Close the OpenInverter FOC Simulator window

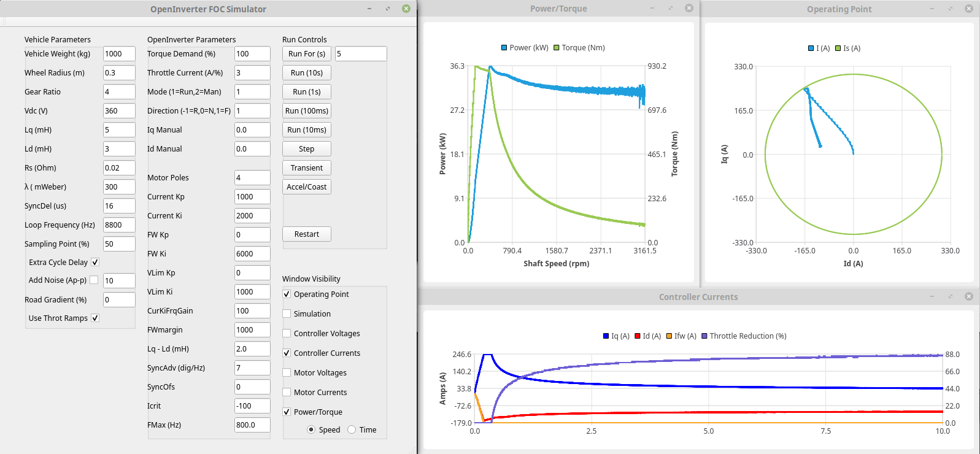click(406, 9)
